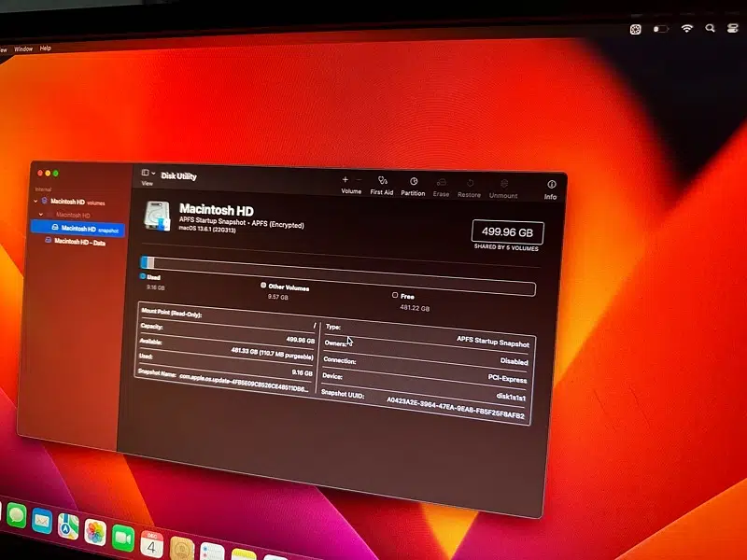Click the blue Used segment of usage bar
Image resolution: width=747 pixels, height=560 pixels.
point(144,262)
